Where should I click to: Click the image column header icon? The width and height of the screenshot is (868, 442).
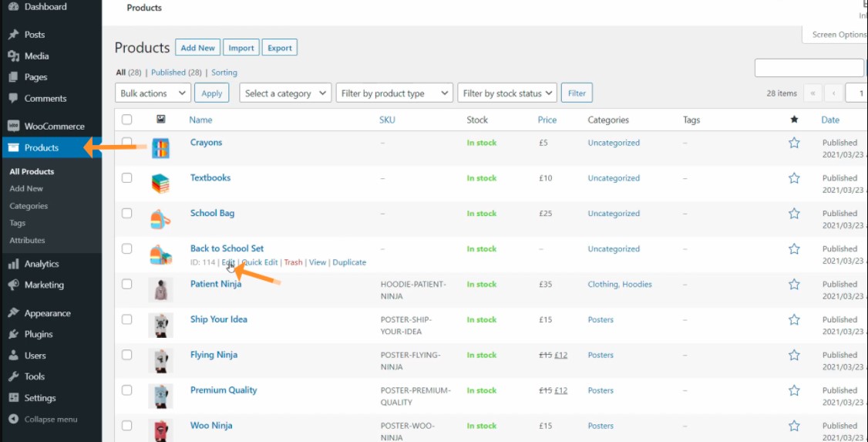tap(160, 120)
